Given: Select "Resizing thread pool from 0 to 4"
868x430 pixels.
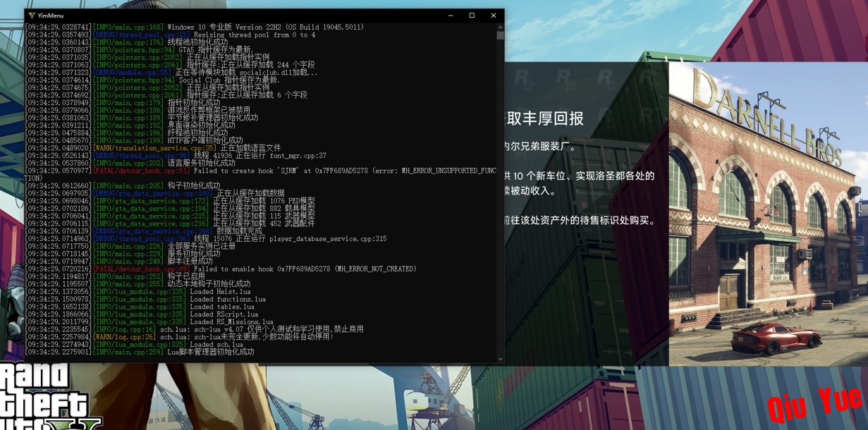Looking at the screenshot, I should [255, 35].
